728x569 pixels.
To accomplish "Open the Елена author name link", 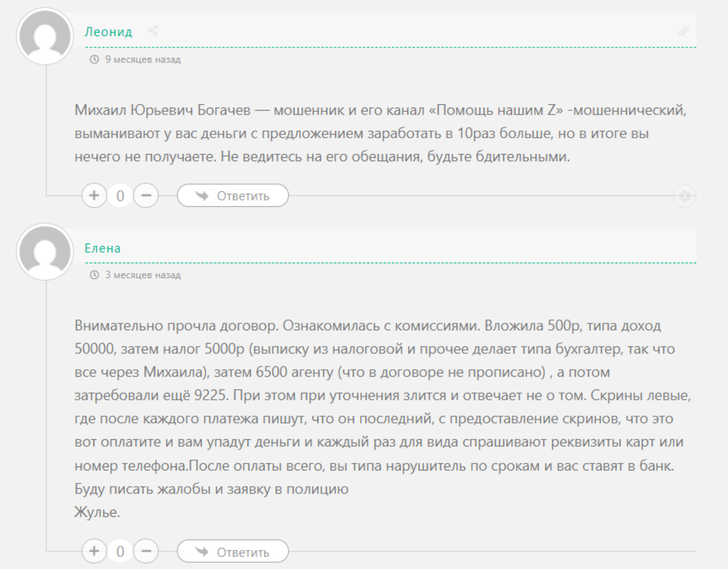I will (102, 248).
